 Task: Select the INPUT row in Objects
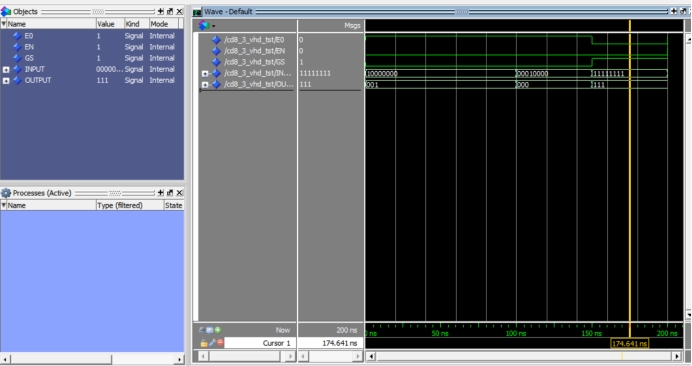pyautogui.click(x=91, y=69)
